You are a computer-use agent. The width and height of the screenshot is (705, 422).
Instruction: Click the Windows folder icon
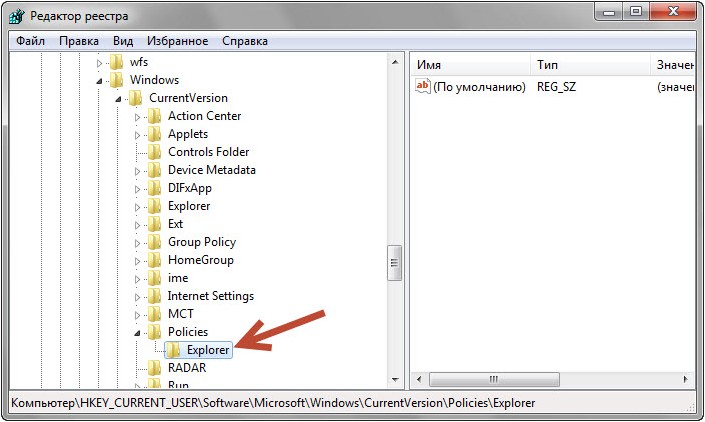click(x=117, y=80)
